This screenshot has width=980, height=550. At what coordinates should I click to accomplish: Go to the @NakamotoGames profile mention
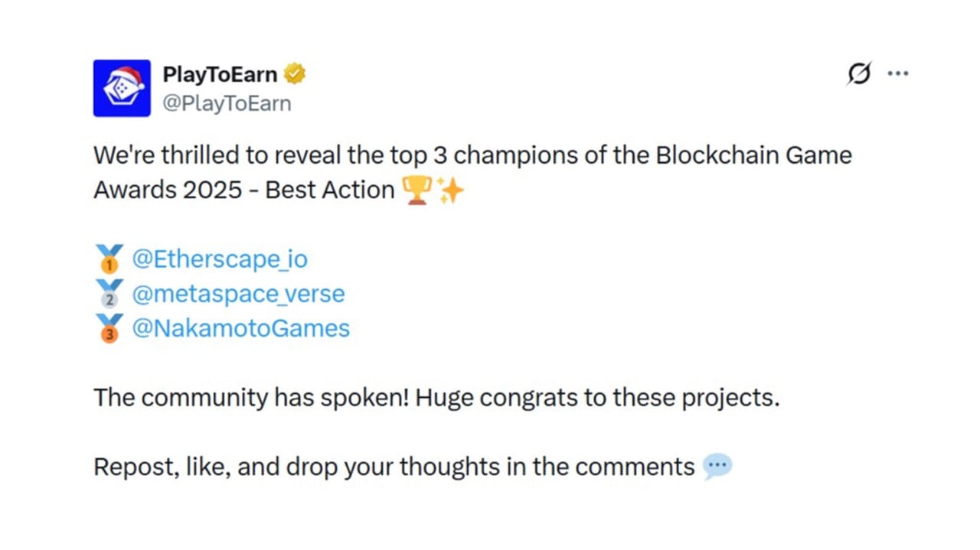(240, 328)
